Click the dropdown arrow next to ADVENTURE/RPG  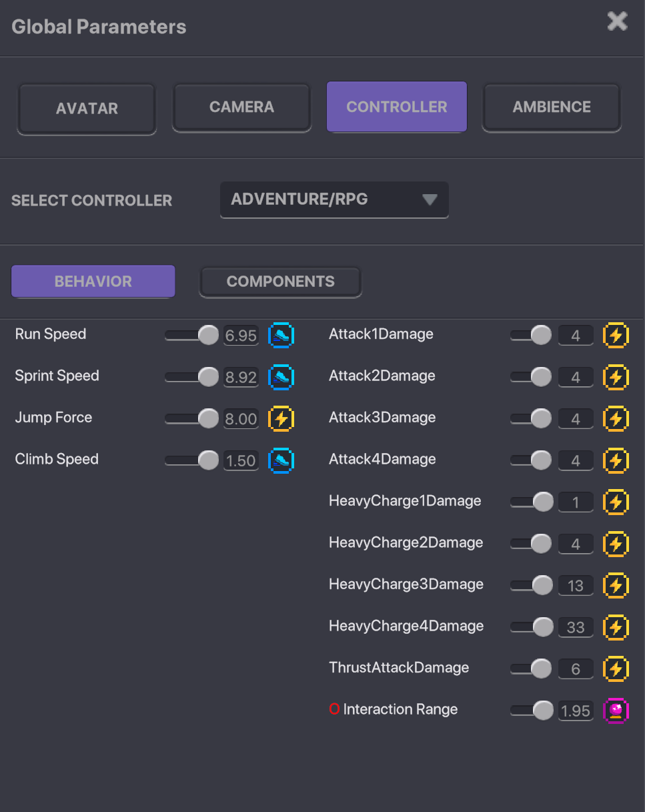coord(430,199)
